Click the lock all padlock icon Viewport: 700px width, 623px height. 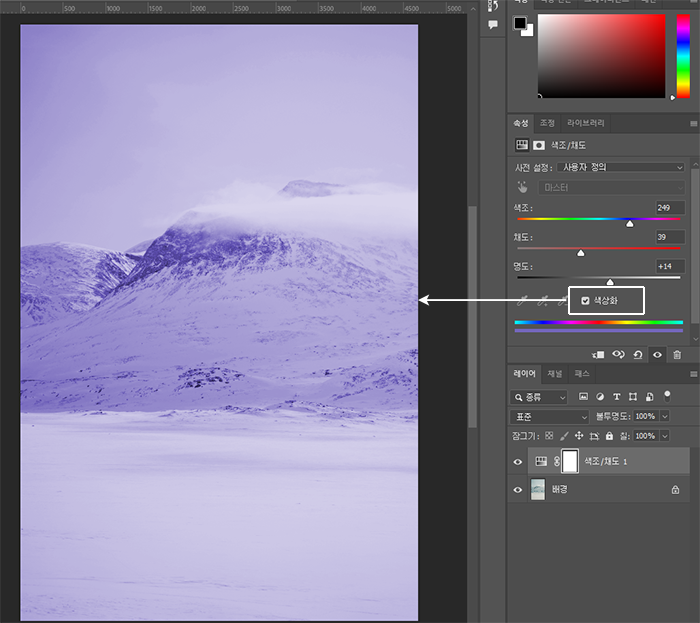pyautogui.click(x=609, y=436)
